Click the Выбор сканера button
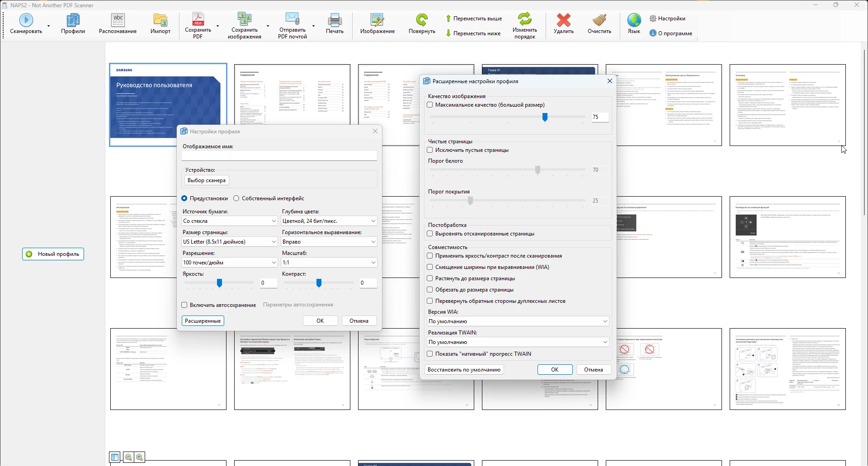 (x=207, y=180)
